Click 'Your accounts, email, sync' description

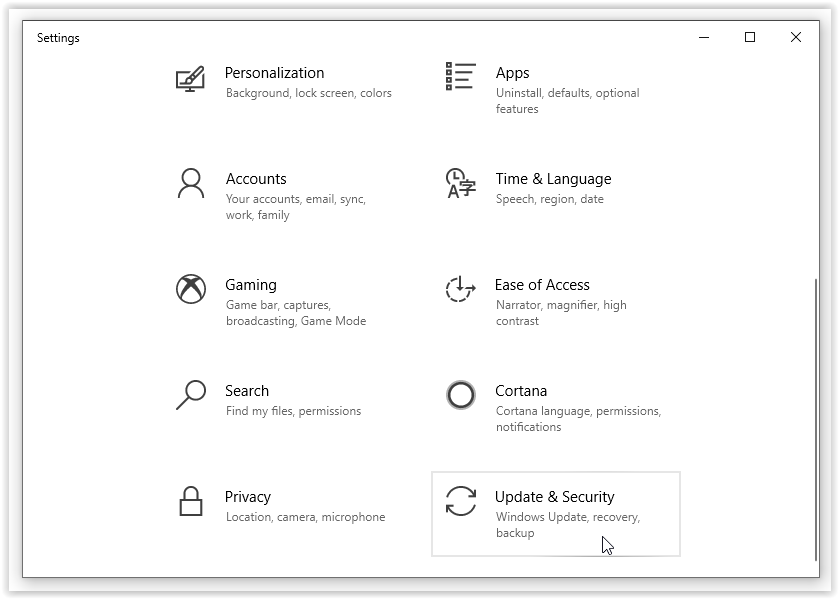click(295, 207)
